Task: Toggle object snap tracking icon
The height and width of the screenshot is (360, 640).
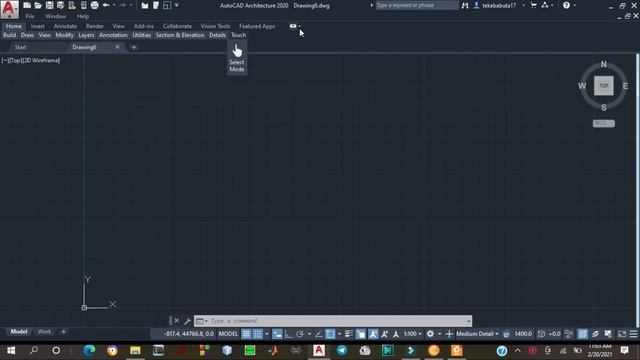Action: [x=319, y=334]
